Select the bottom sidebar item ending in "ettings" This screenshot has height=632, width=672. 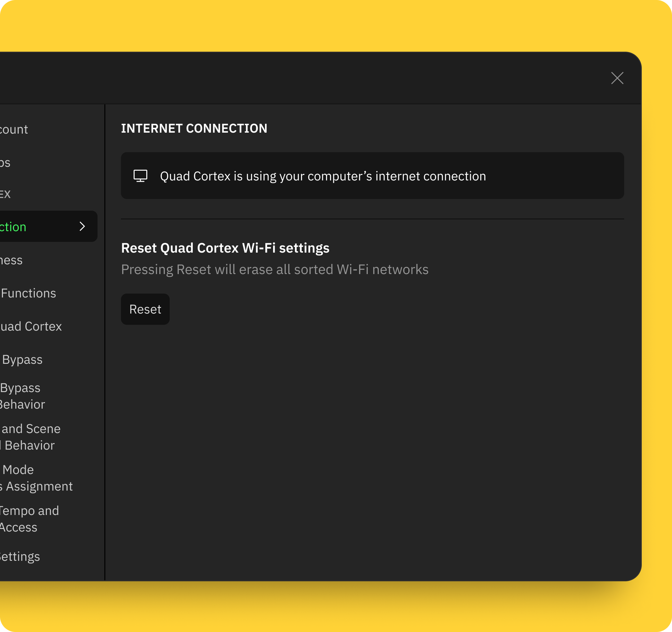click(20, 556)
